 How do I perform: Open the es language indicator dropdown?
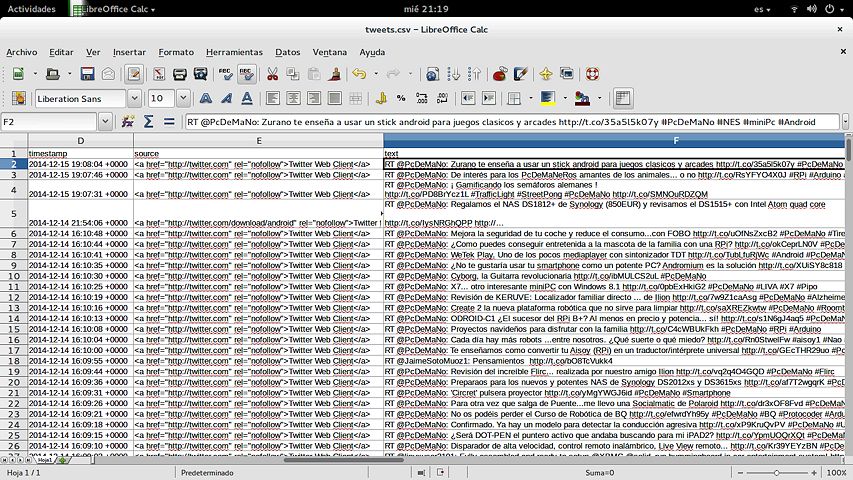(762, 9)
